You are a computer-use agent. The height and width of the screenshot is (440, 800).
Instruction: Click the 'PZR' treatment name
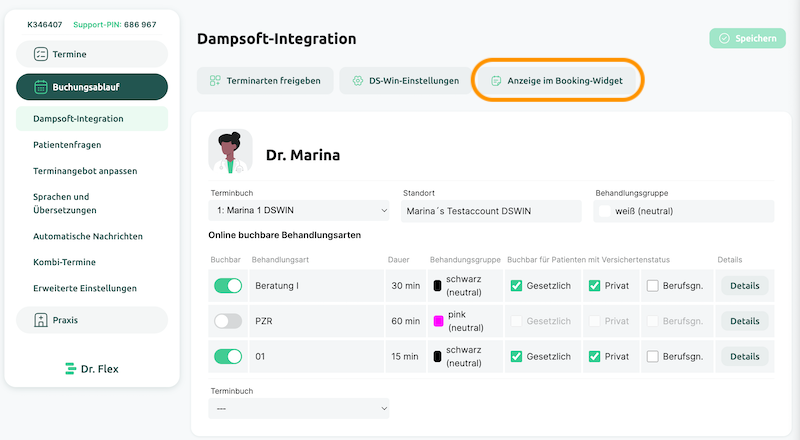point(264,321)
